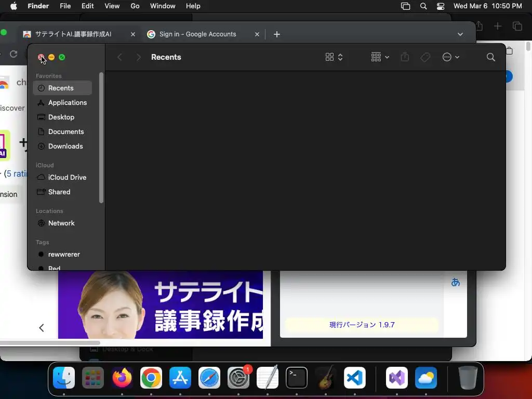532x399 pixels.
Task: Click Safari window share icon behind
Action: 480,26
